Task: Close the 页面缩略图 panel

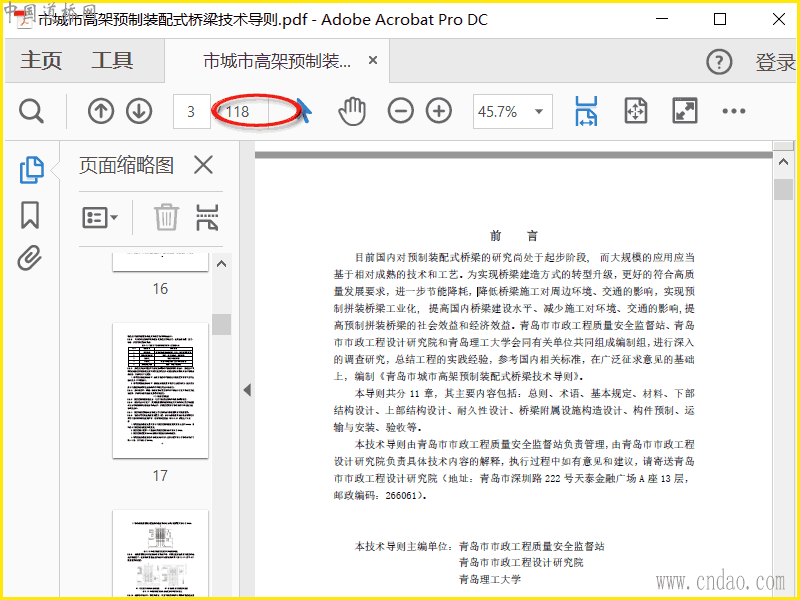Action: [x=203, y=165]
